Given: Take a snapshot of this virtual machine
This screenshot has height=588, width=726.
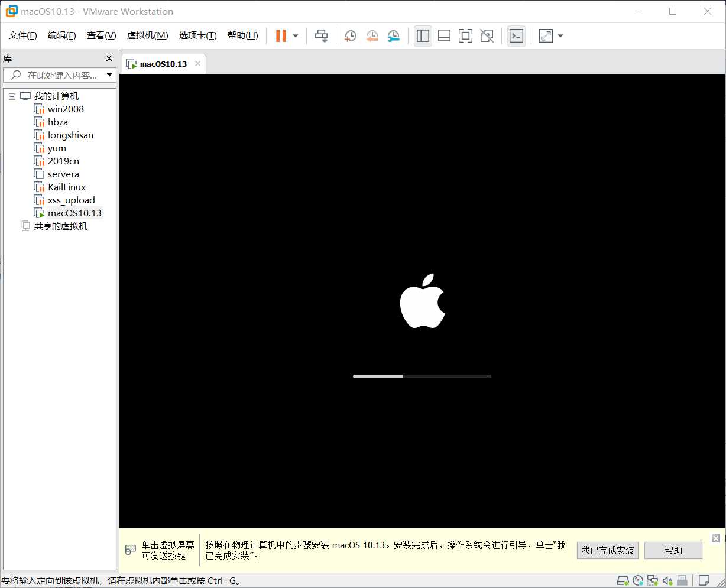Looking at the screenshot, I should point(351,36).
